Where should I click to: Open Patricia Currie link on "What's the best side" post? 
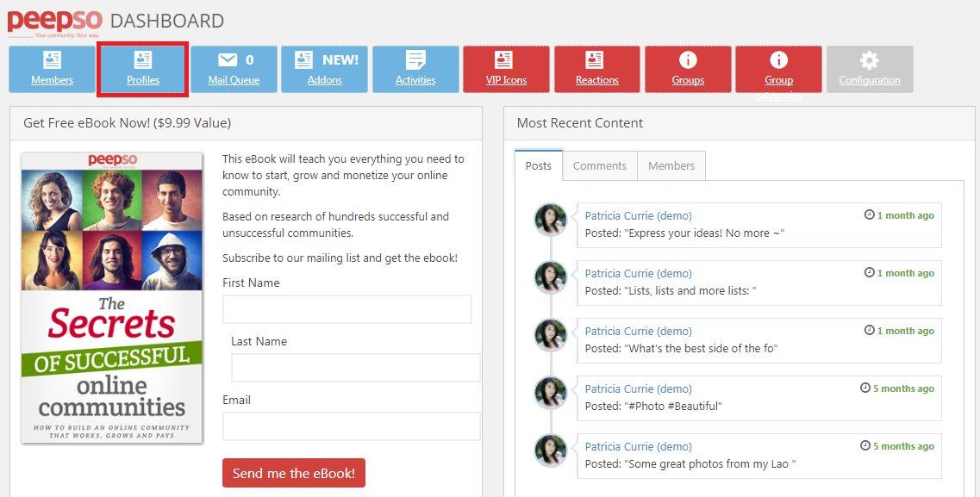638,332
